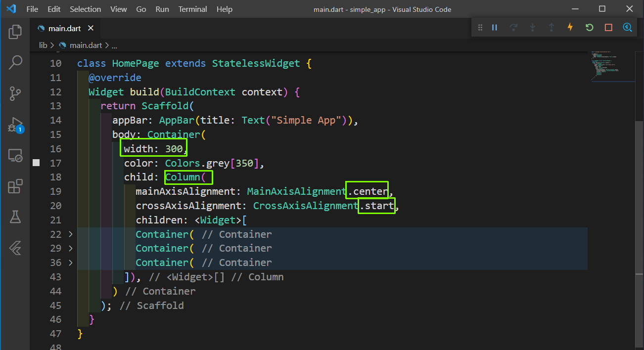Open the Testing flask view
Image resolution: width=644 pixels, height=350 pixels.
click(x=15, y=217)
